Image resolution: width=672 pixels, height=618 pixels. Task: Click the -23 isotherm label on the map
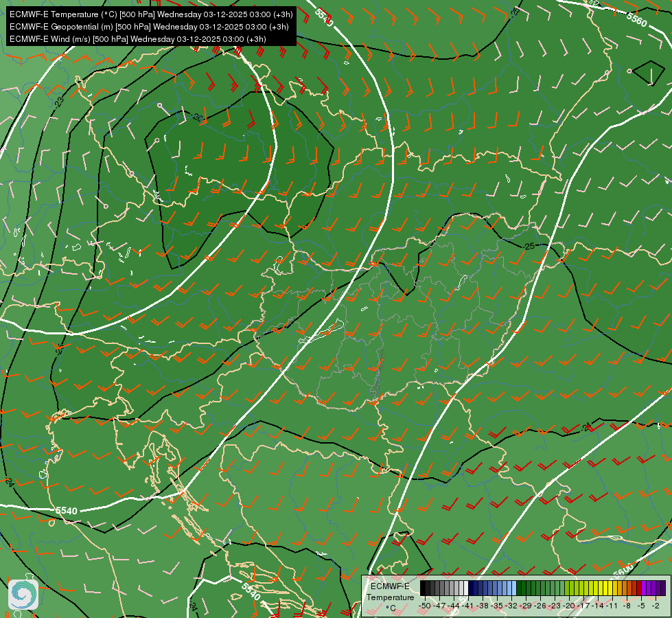click(59, 102)
